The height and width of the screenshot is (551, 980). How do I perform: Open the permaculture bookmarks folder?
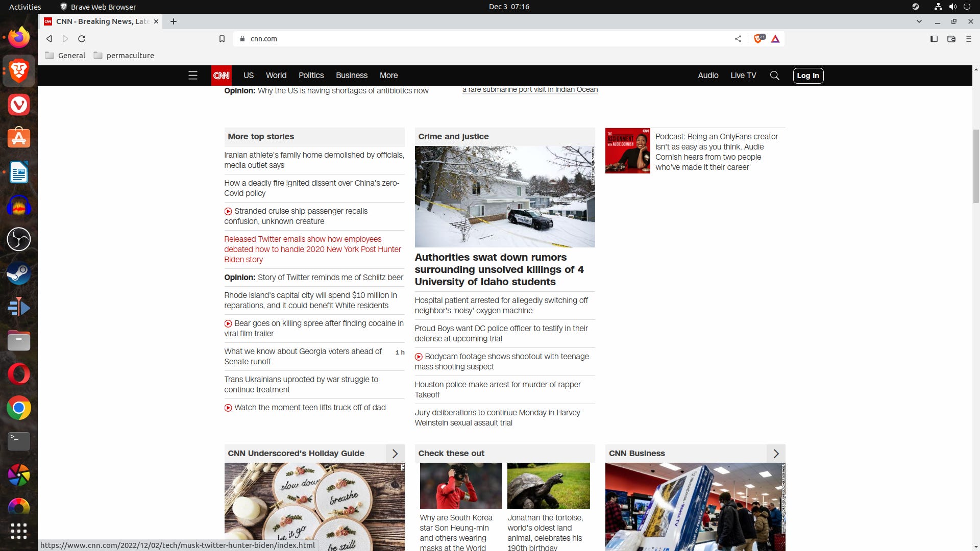click(124, 56)
